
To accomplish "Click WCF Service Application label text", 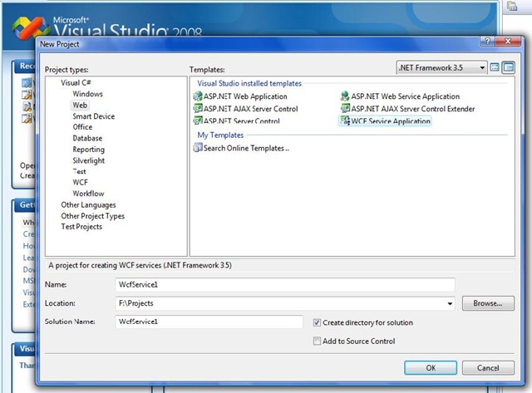I will (391, 121).
